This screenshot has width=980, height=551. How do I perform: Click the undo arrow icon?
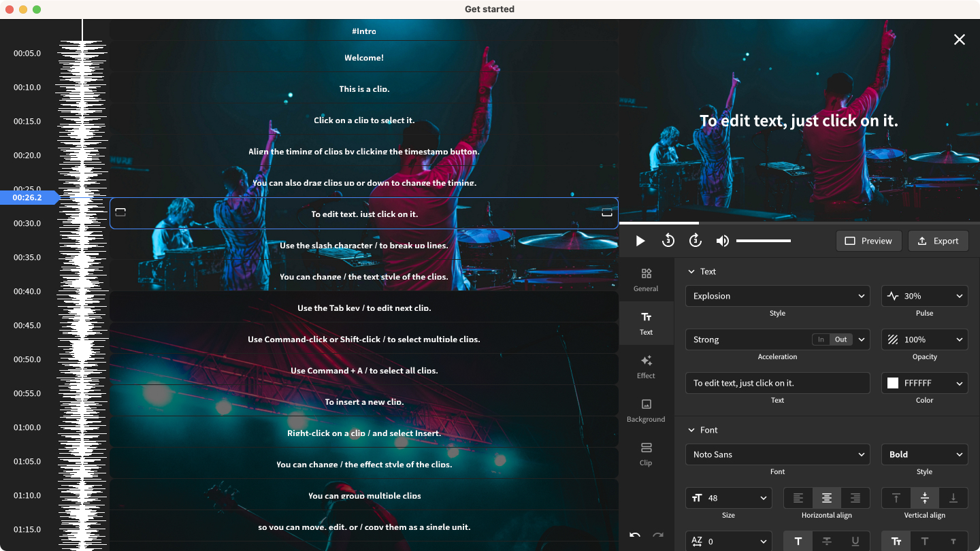(635, 535)
